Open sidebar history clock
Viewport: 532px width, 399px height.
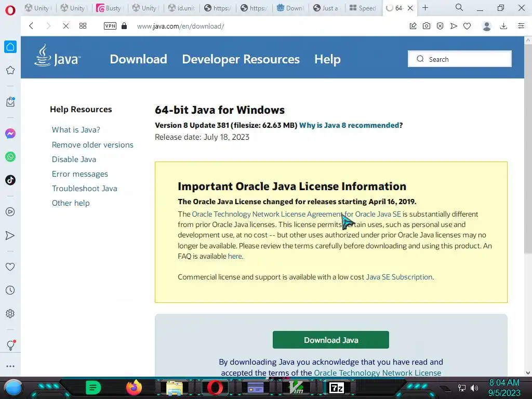[10, 290]
